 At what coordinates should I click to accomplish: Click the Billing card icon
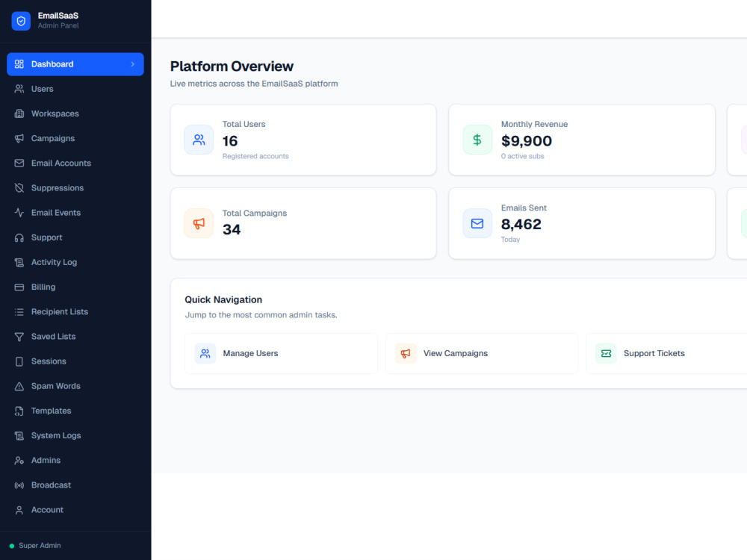19,287
